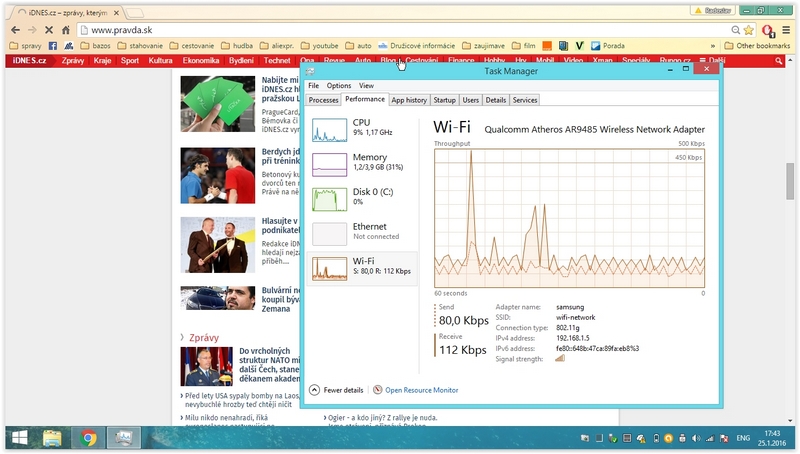Switch to Details tab
The width and height of the screenshot is (800, 454).
pos(495,100)
